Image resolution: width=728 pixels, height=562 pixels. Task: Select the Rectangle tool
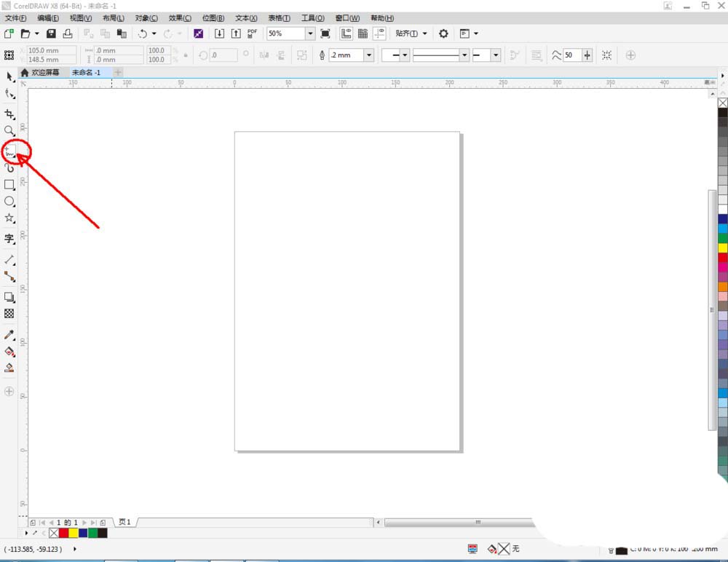[x=9, y=184]
